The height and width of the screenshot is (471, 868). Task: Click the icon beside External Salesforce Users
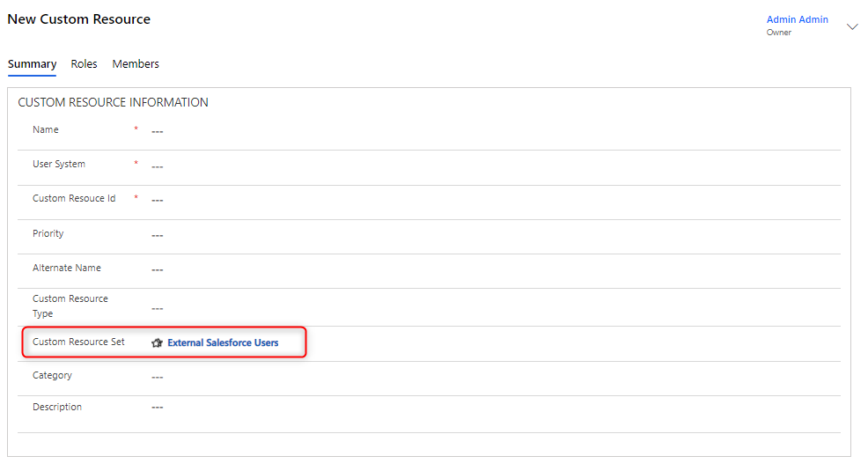[158, 343]
